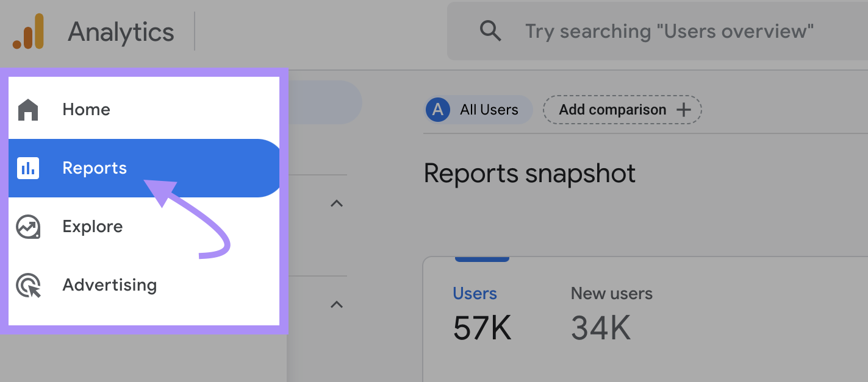Switch to the New users metric tab
868x382 pixels.
[x=611, y=293]
